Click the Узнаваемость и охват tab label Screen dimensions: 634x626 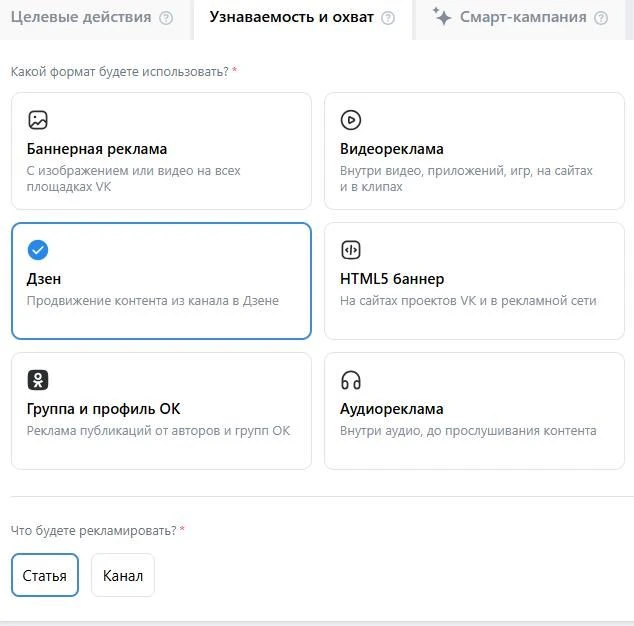292,18
